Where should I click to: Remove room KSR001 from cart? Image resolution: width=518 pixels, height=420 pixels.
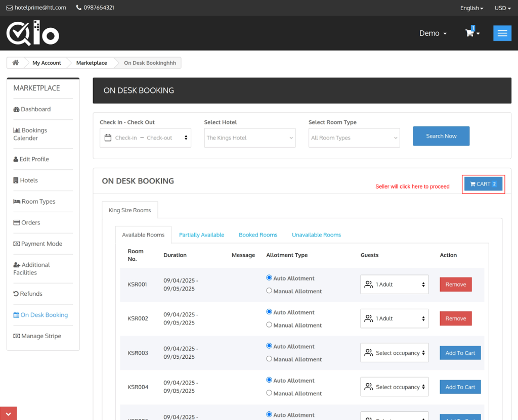(456, 284)
